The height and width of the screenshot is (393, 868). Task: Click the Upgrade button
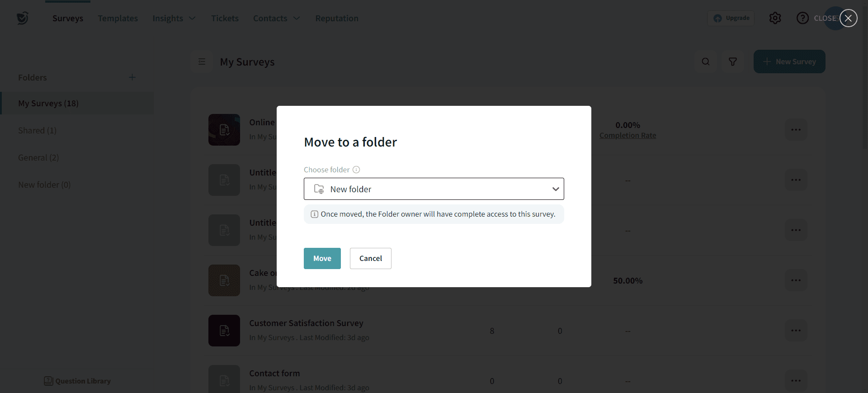click(x=731, y=18)
